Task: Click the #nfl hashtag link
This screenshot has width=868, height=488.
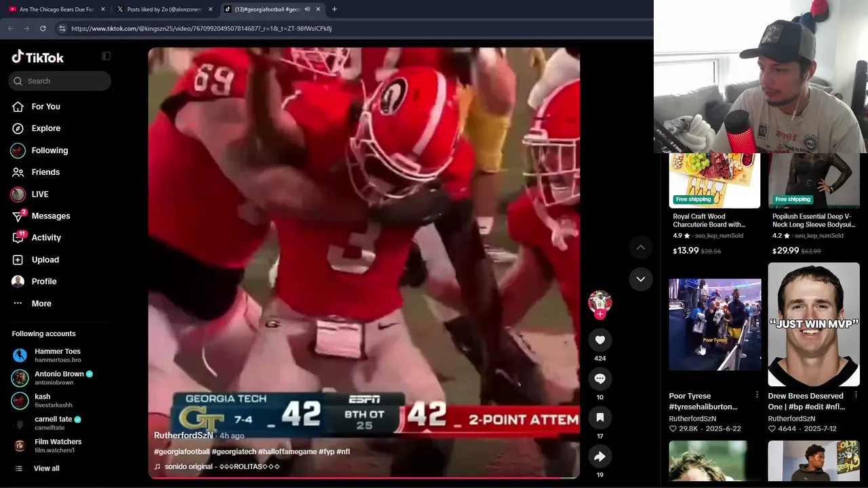Action: (343, 451)
